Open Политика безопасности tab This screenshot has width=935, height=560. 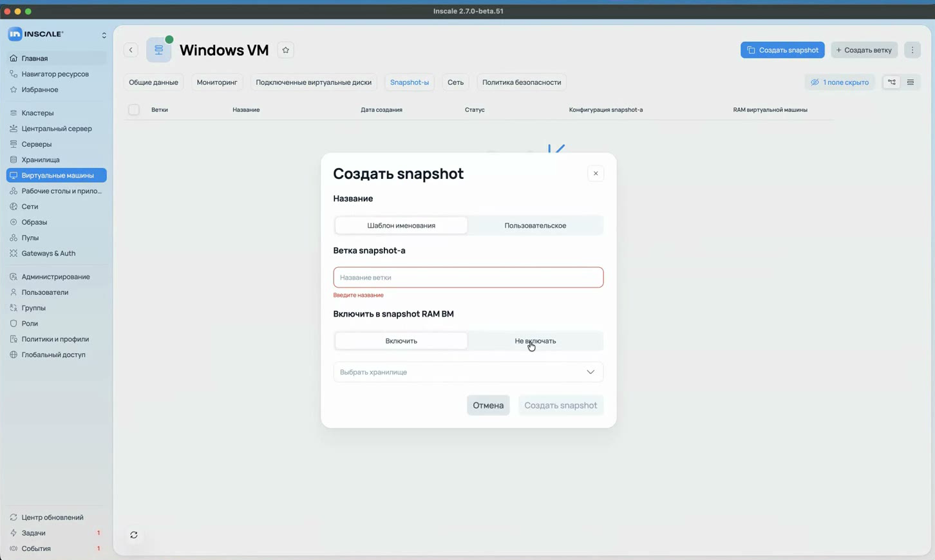pos(522,82)
